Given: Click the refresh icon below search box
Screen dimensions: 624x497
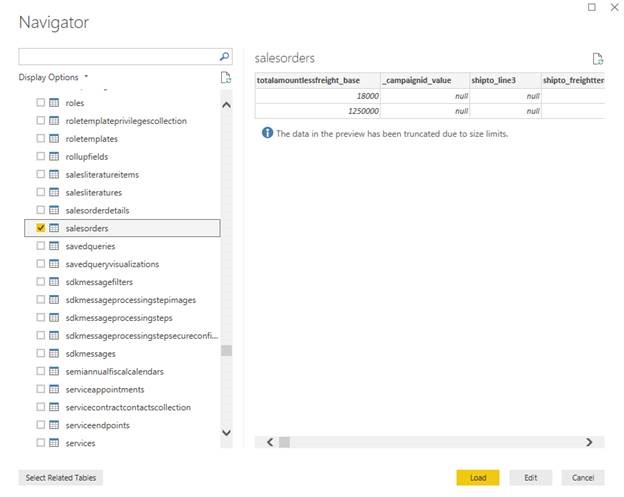Looking at the screenshot, I should click(226, 77).
